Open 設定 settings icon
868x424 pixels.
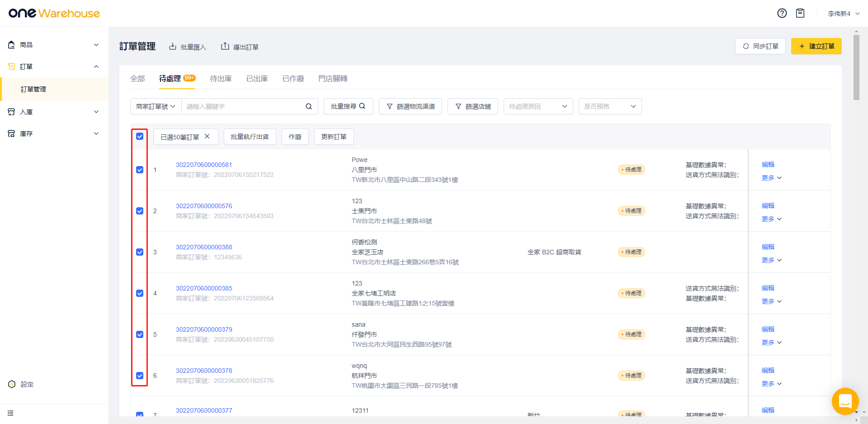click(12, 384)
